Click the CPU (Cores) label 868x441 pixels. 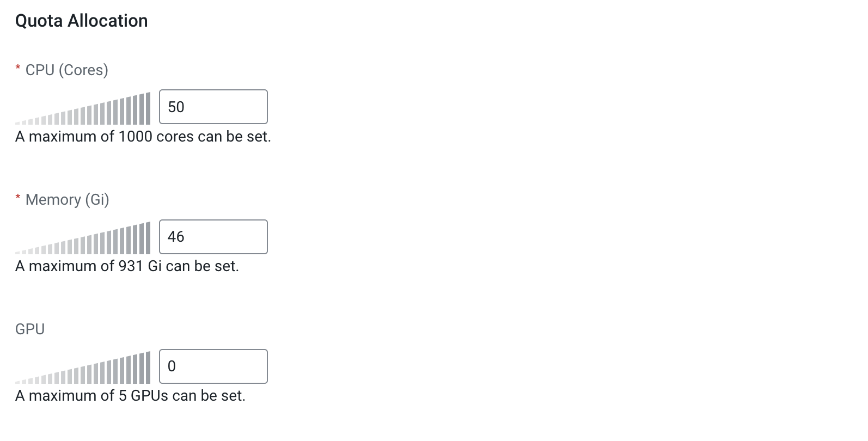pos(66,70)
